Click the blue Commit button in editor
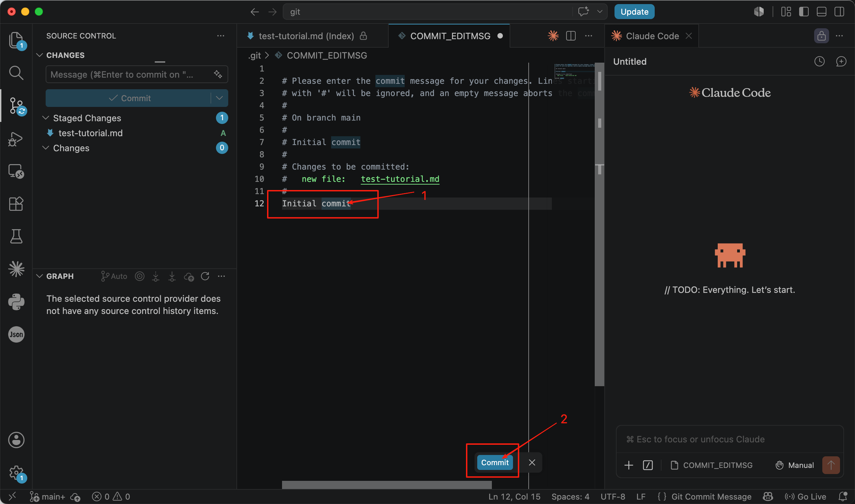Image resolution: width=855 pixels, height=504 pixels. tap(495, 462)
